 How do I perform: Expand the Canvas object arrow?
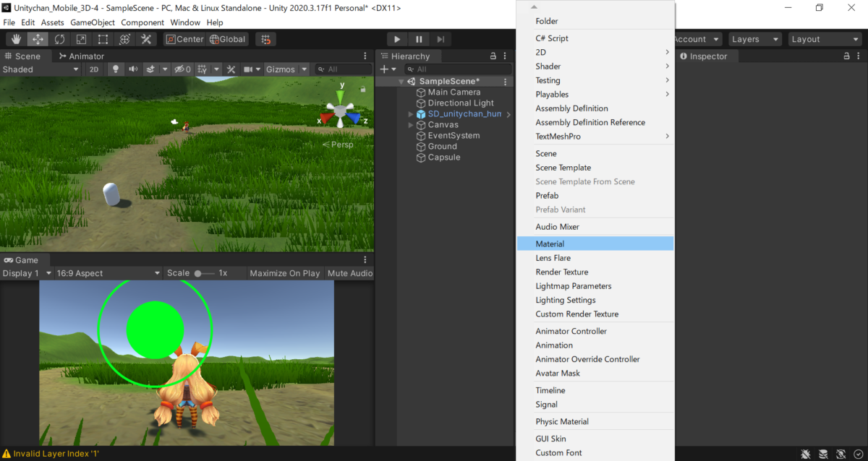(411, 125)
